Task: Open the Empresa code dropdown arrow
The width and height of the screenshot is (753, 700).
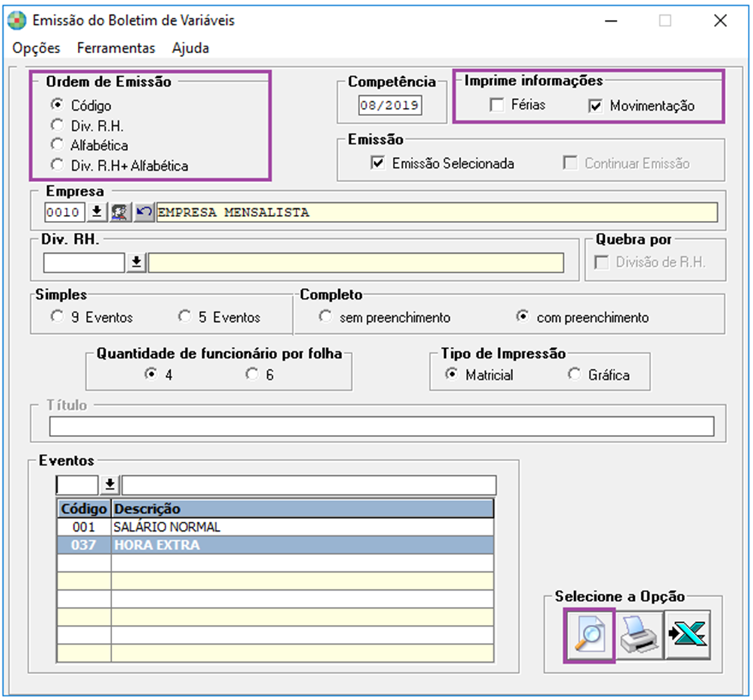Action: tap(97, 212)
